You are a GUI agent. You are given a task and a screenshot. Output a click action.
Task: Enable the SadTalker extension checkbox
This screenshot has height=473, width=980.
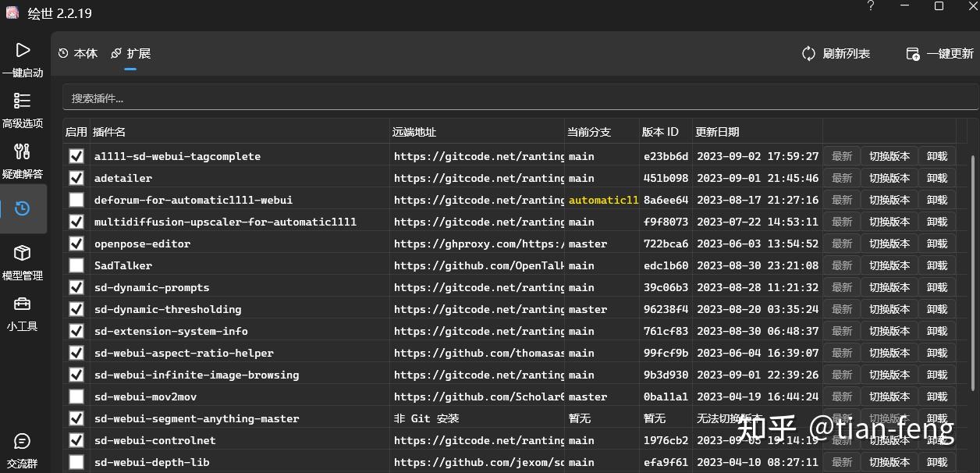(x=76, y=265)
